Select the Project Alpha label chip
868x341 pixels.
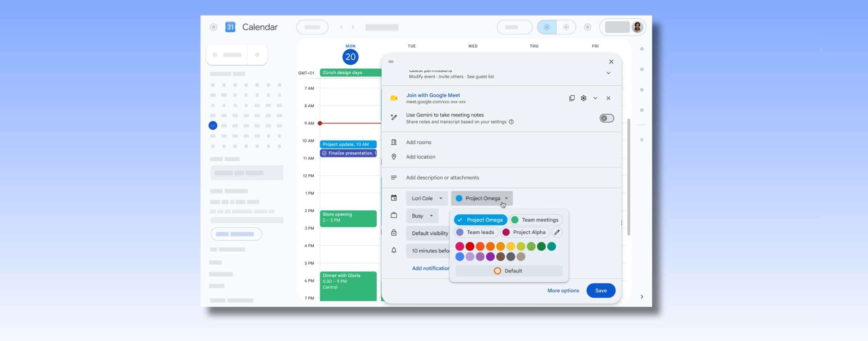tap(525, 232)
